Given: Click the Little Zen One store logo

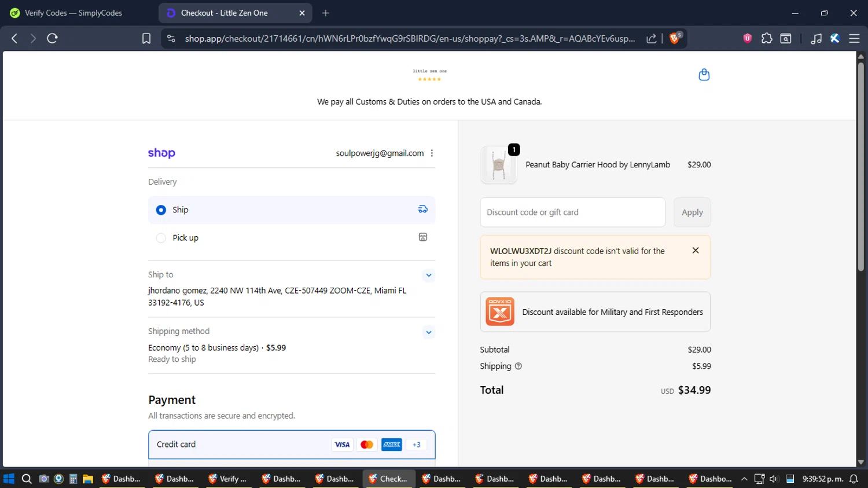Looking at the screenshot, I should click(x=429, y=75).
